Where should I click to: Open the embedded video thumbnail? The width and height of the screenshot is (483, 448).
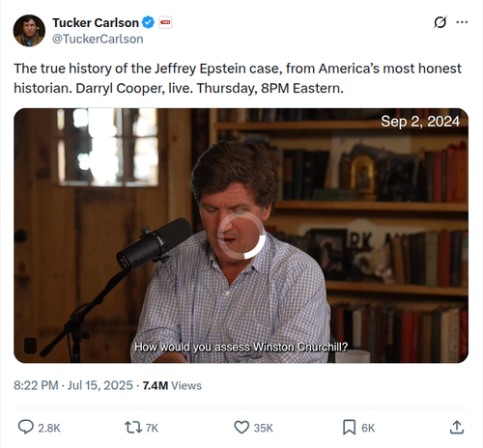click(241, 236)
